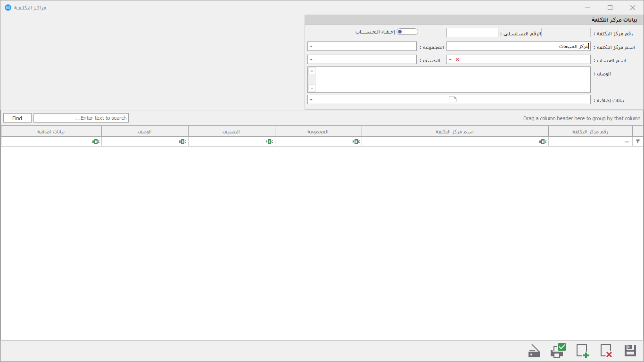Click the equals filter icon under رقم مركز التكلفة
Screen dimensions: 644x362
click(627, 141)
